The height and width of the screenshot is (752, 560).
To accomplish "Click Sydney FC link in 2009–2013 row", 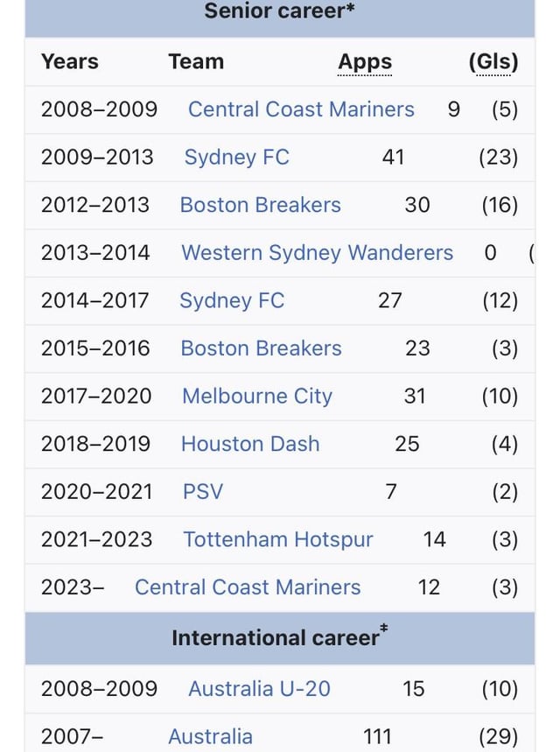I will 236,158.
